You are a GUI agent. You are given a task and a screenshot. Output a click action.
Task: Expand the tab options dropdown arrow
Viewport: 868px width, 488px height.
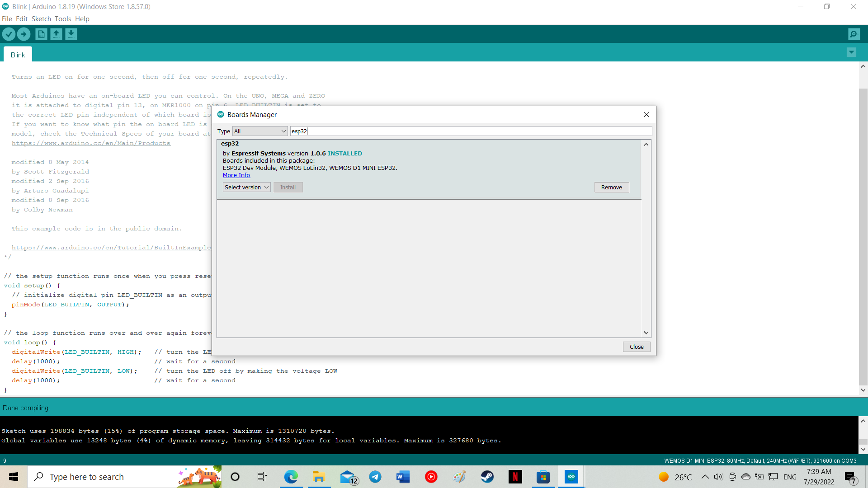[851, 52]
